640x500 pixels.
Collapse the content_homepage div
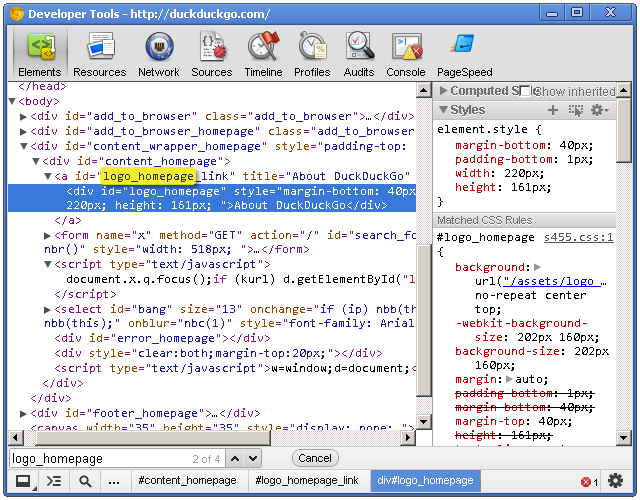pos(36,161)
